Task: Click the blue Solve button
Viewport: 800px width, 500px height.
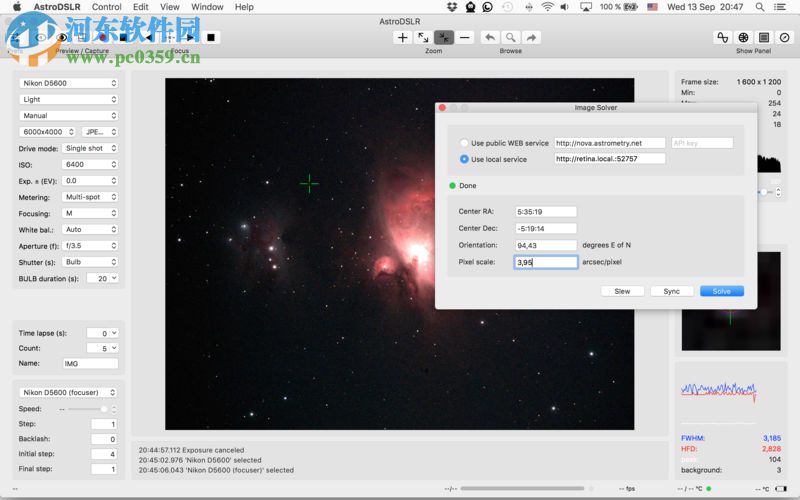Action: (x=721, y=291)
